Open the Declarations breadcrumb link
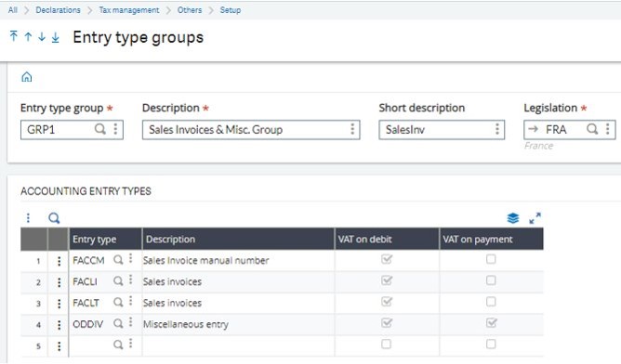Viewport: 621px width, 364px height. pyautogui.click(x=58, y=10)
